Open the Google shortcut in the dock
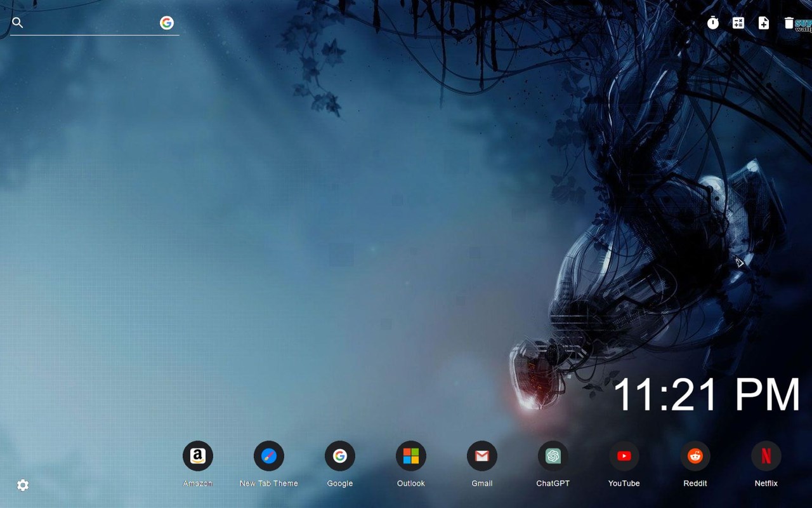This screenshot has height=508, width=812. [340, 456]
